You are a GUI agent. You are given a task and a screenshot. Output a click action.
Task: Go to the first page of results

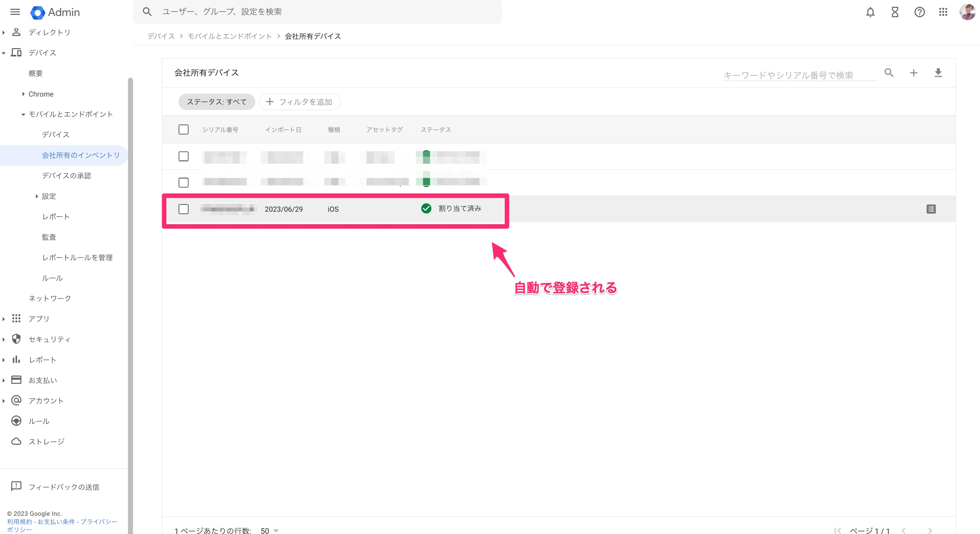(x=837, y=530)
